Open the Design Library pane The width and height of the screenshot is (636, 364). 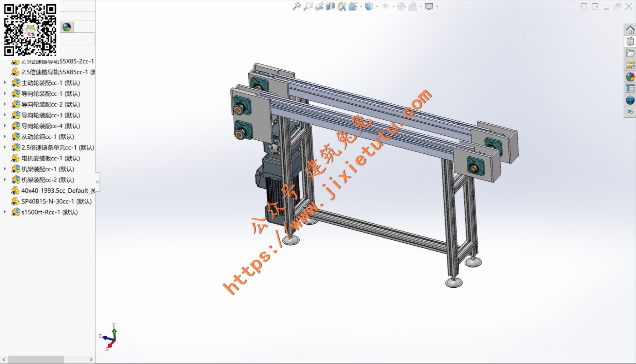click(x=630, y=42)
